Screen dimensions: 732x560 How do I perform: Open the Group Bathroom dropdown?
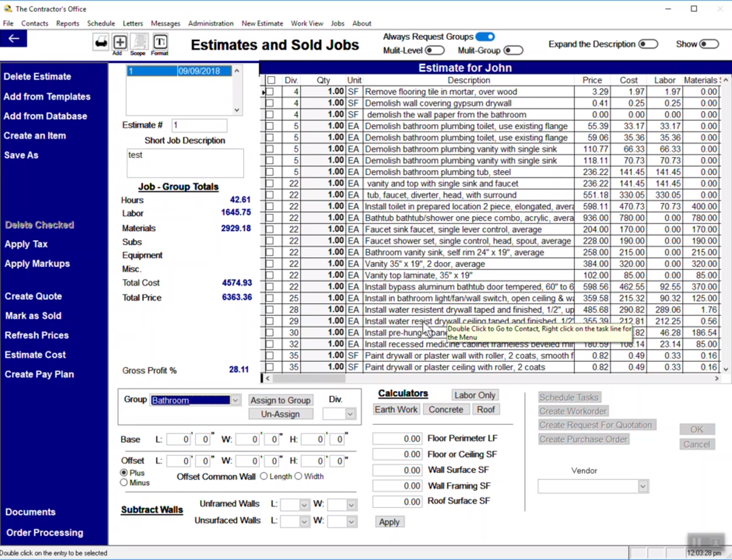236,400
